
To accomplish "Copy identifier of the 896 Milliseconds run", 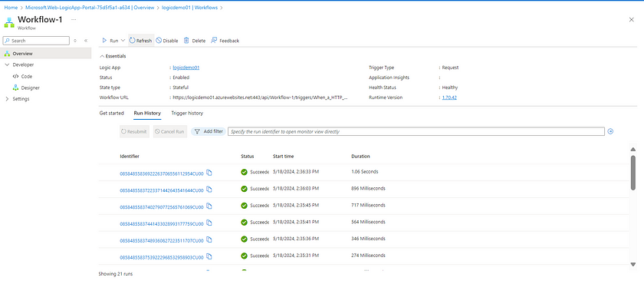I will (x=209, y=190).
